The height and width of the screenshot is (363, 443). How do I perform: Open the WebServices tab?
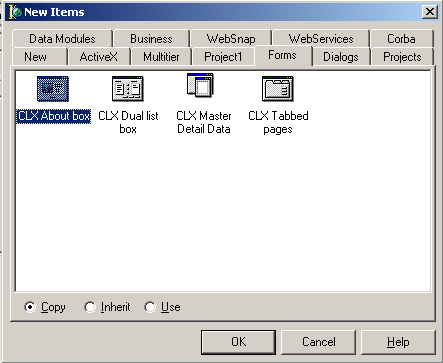(x=321, y=39)
